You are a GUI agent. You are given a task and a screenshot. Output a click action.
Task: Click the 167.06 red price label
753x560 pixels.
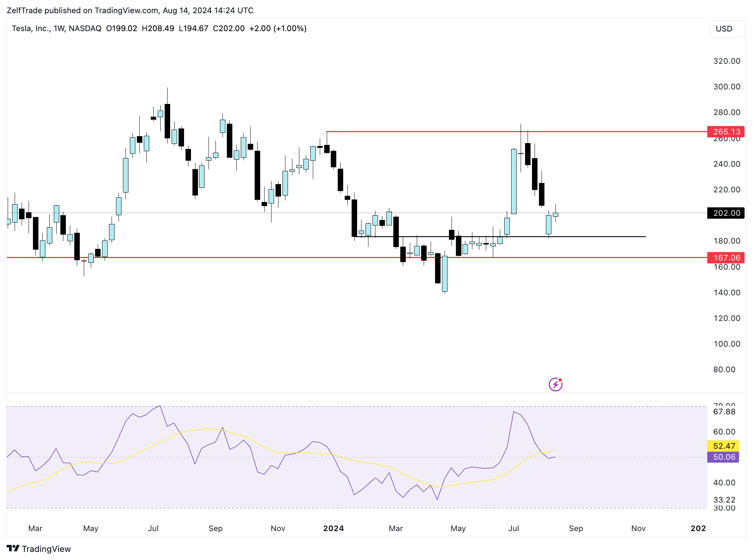tap(726, 258)
